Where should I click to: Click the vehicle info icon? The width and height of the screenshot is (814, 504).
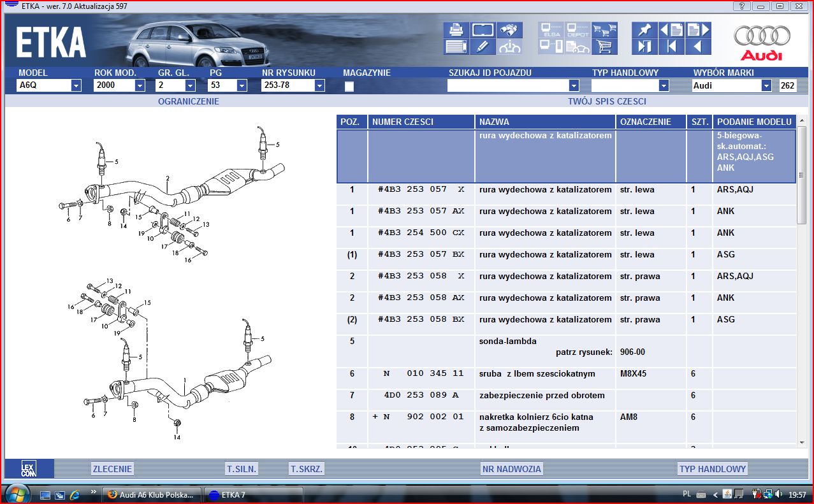[x=509, y=47]
